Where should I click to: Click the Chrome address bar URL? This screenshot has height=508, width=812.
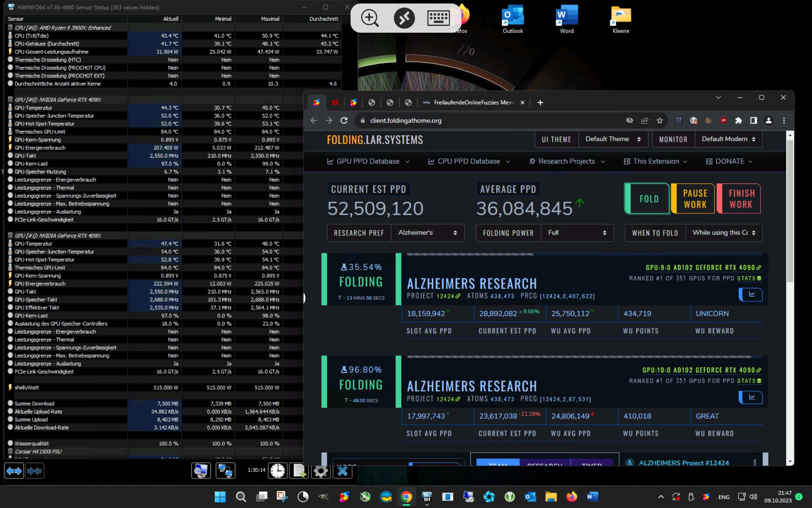406,120
